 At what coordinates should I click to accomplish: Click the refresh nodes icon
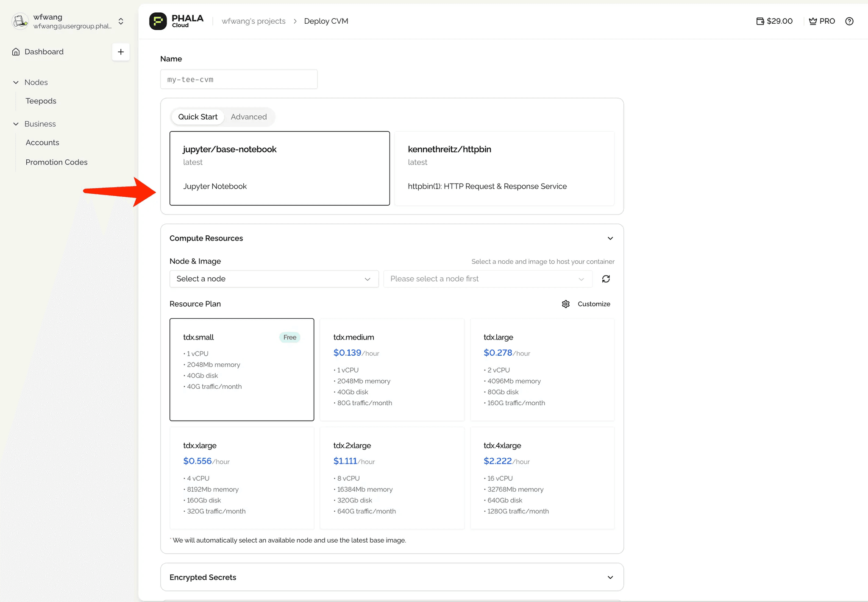[606, 279]
